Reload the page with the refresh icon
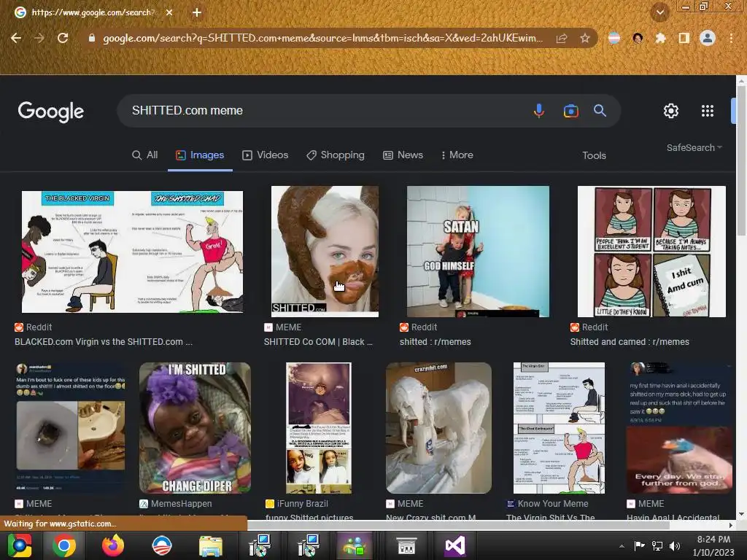This screenshot has width=747, height=560. pos(63,38)
